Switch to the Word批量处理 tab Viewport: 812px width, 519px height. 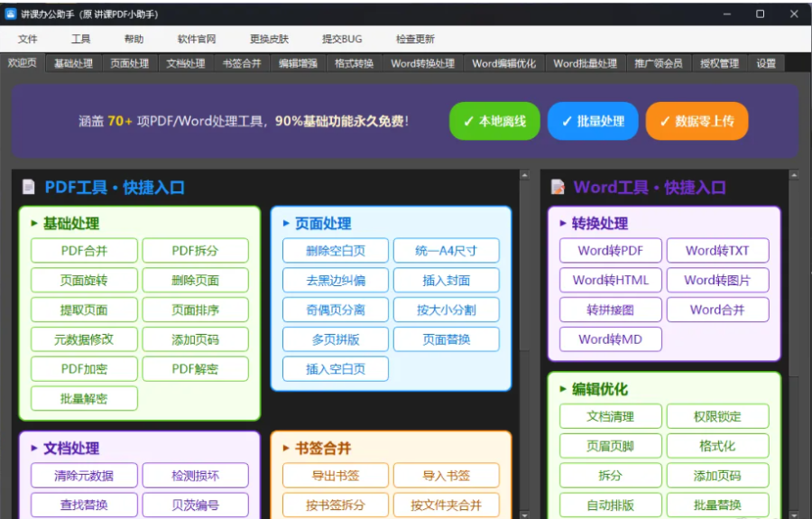pos(586,63)
